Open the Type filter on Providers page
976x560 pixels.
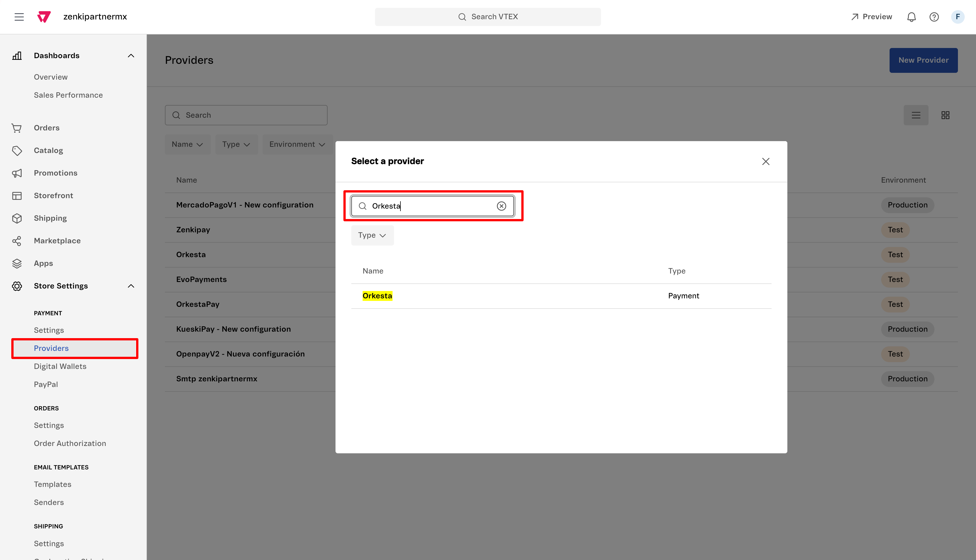[x=236, y=145]
